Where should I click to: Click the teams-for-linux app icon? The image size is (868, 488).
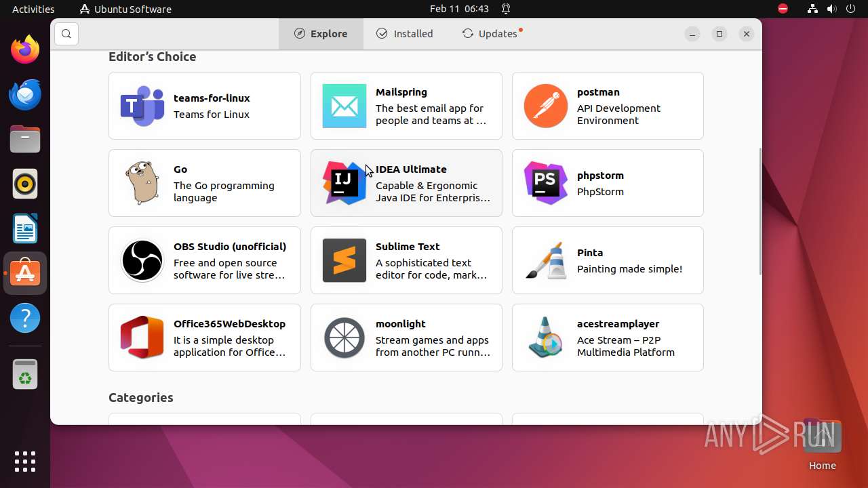pyautogui.click(x=142, y=106)
